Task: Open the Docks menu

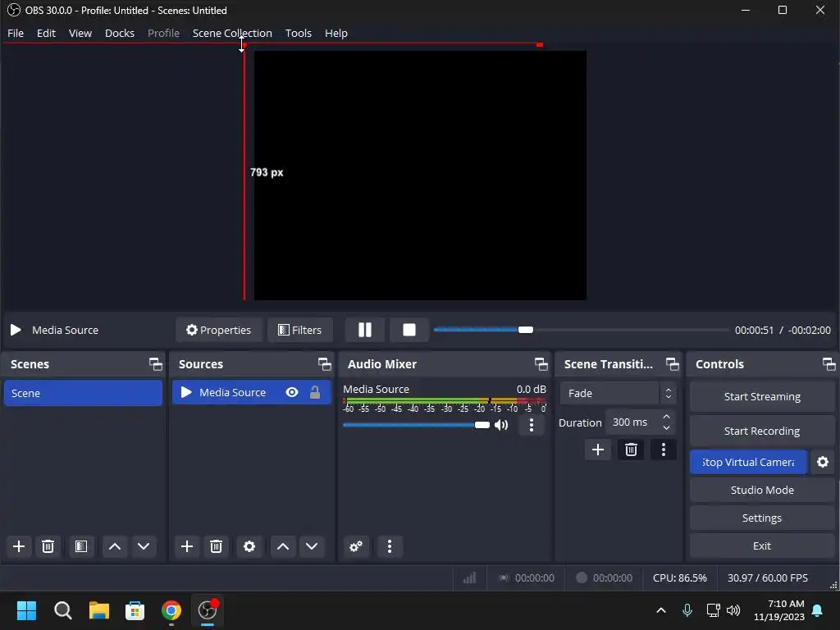Action: point(120,33)
